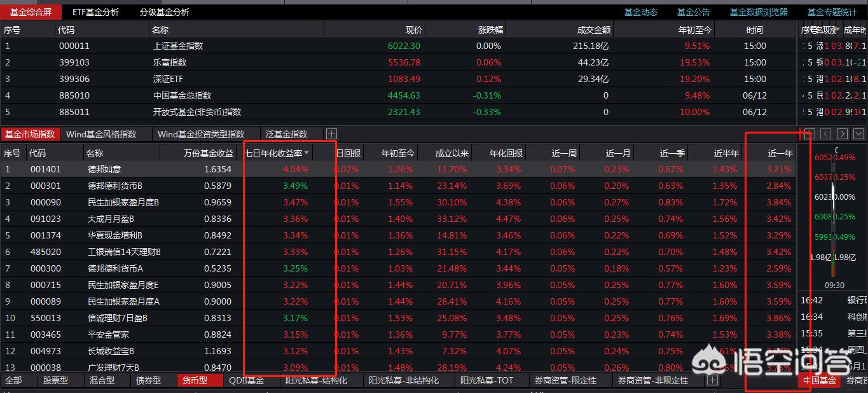The width and height of the screenshot is (868, 393).
Task: Select the fund 工银瑞信14天理财B
Action: tap(124, 252)
